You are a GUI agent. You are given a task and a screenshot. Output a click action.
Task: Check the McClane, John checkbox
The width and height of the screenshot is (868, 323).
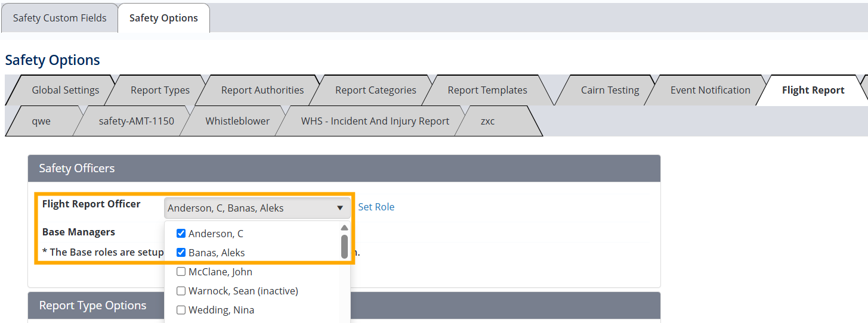tap(181, 272)
